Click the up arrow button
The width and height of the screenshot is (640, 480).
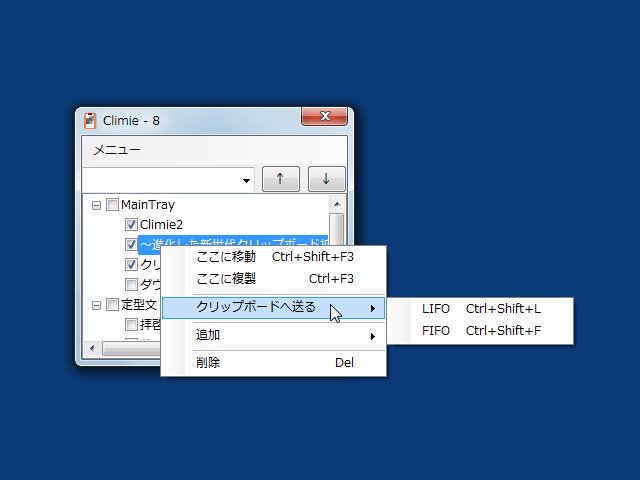281,179
